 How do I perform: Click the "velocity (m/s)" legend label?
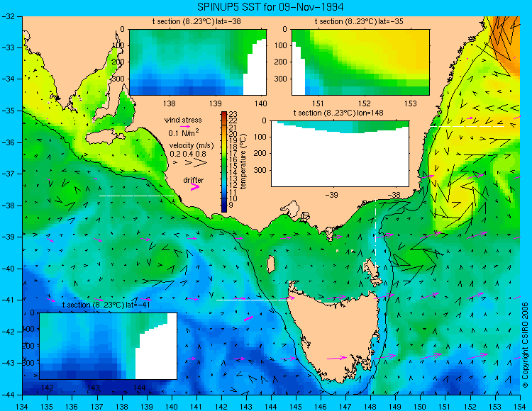[192, 146]
